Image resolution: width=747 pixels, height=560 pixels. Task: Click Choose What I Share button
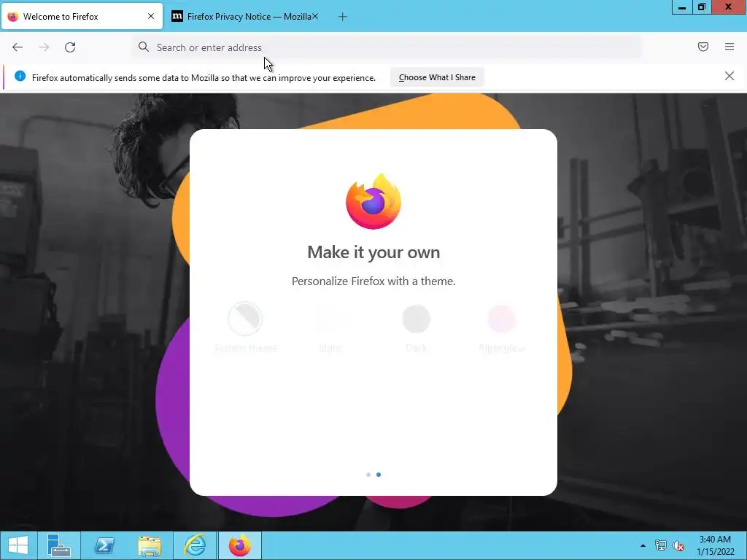point(437,77)
